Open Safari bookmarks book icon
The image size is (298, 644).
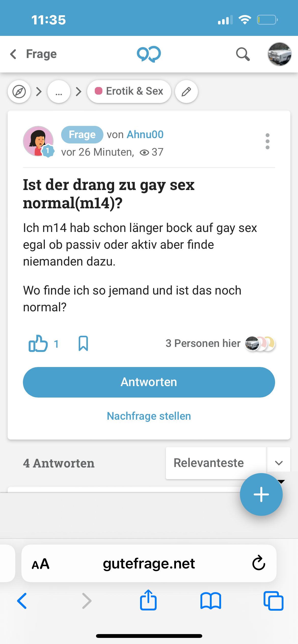click(x=211, y=601)
